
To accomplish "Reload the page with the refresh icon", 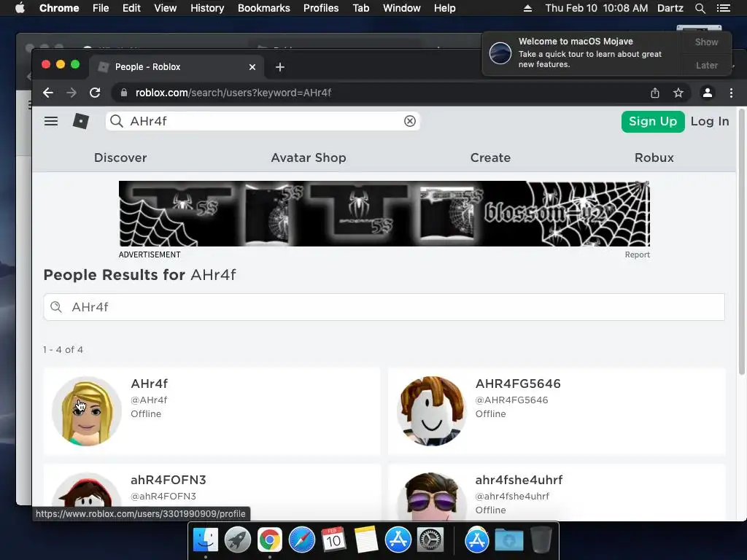I will point(95,93).
